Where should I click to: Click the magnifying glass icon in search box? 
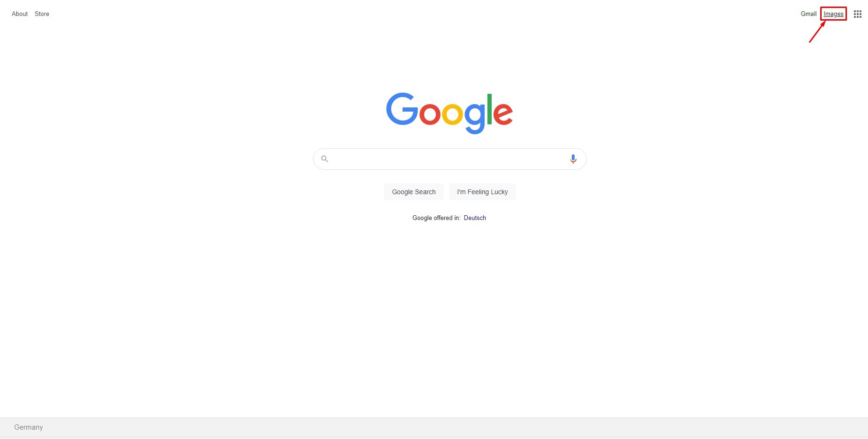[x=324, y=159]
